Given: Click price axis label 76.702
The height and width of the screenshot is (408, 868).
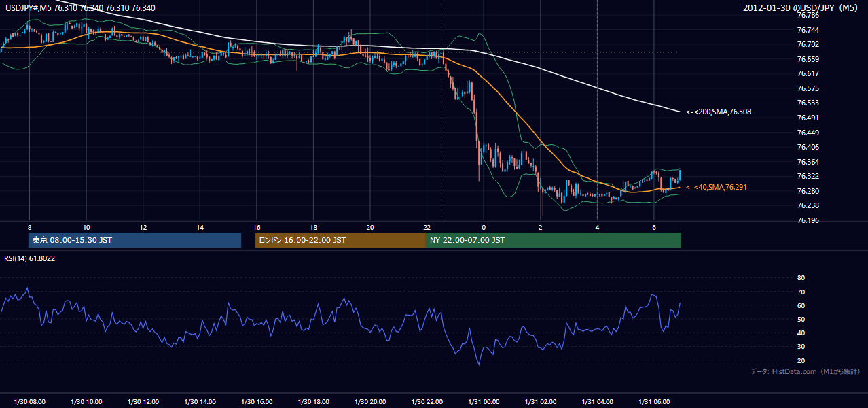Looking at the screenshot, I should (x=807, y=44).
